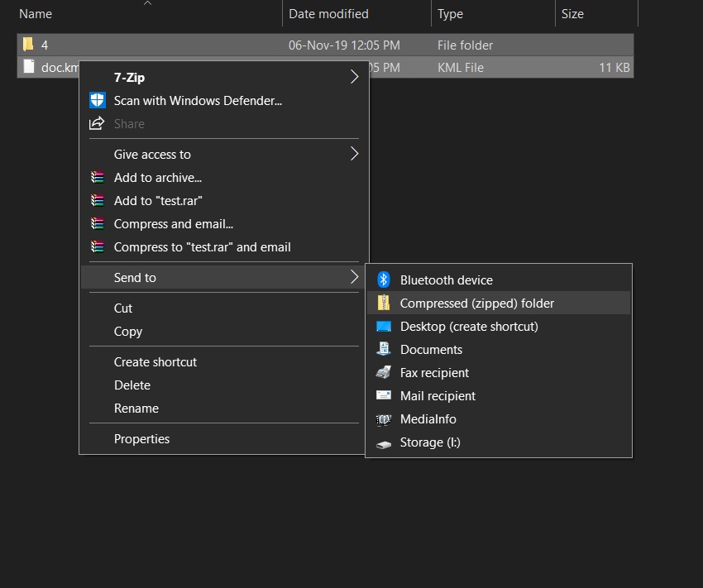Image resolution: width=703 pixels, height=588 pixels.
Task: Click the yellow folder icon named 4
Action: click(x=28, y=45)
